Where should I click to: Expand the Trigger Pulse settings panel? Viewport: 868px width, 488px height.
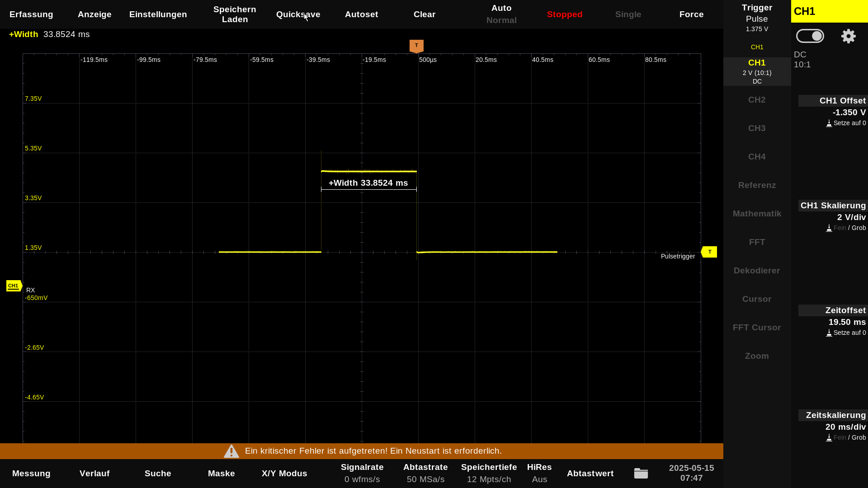click(x=757, y=18)
